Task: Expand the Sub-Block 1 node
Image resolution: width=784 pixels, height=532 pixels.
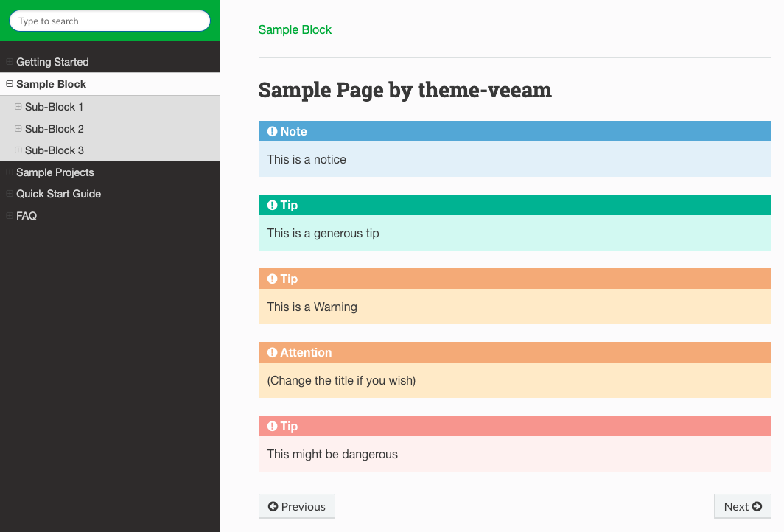Action: 18,107
